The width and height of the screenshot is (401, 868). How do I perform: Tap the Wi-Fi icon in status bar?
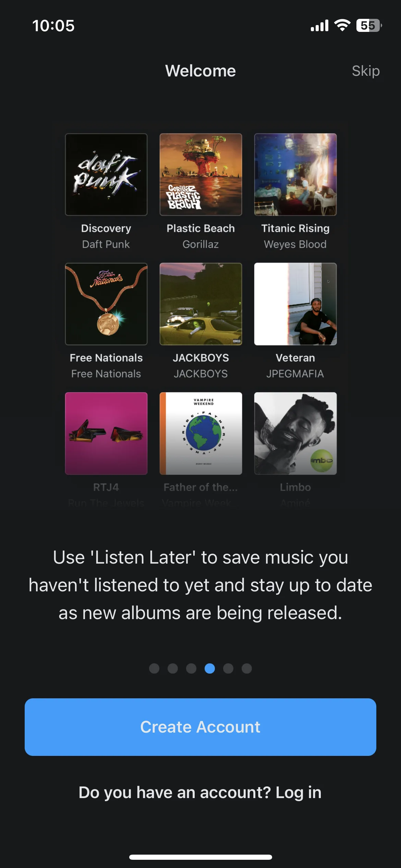pyautogui.click(x=342, y=25)
